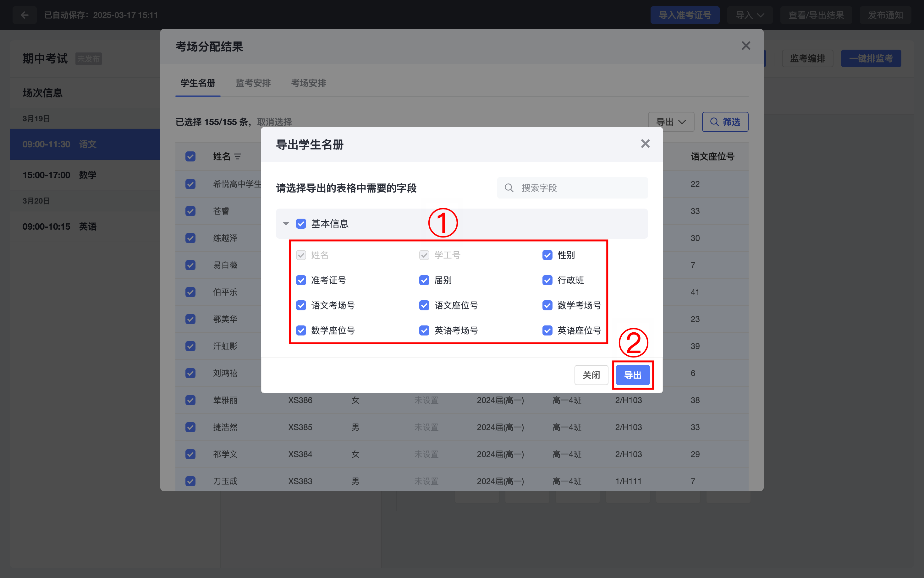Select the 15:00-17:00 数学 session
The width and height of the screenshot is (924, 578).
(85, 175)
